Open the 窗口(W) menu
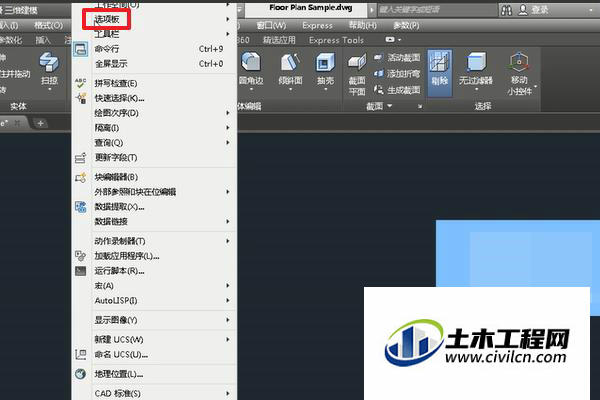This screenshot has width=600, height=400. point(271,26)
